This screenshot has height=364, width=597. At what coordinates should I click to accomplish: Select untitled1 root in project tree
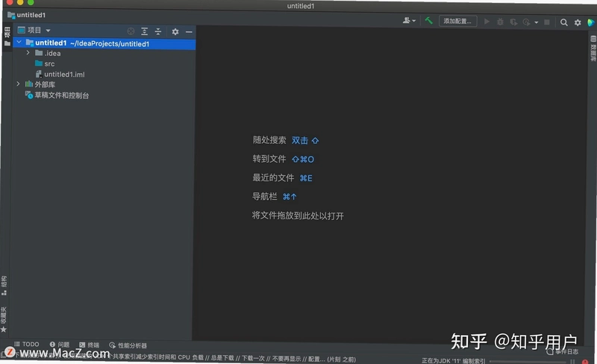tap(104, 43)
